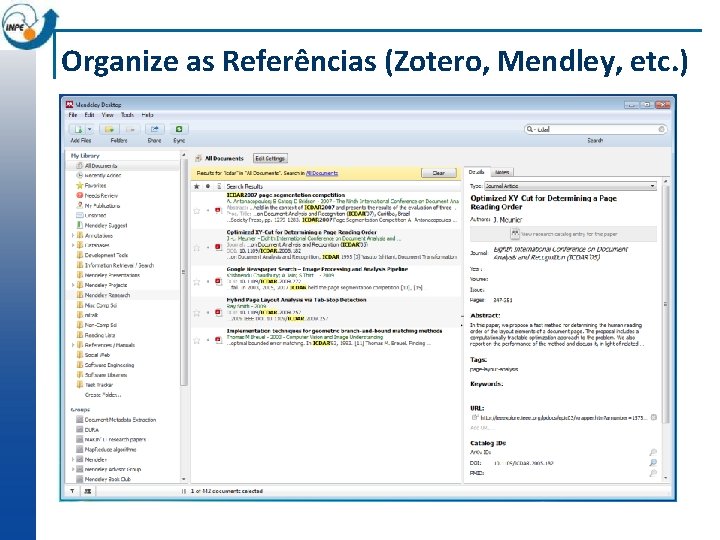
Task: Follow the All Documents link in yellow bar
Action: tap(322, 173)
